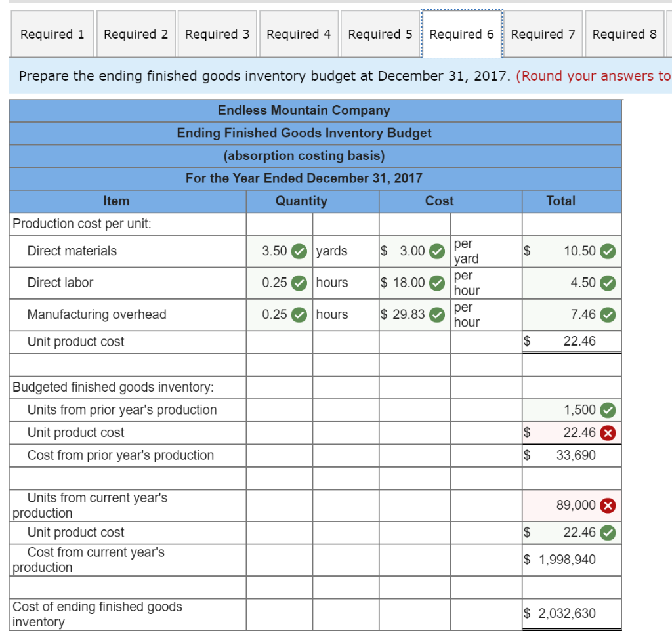Viewport: 672px width, 635px height.
Task: Switch to the Required 1 tab
Action: [52, 33]
